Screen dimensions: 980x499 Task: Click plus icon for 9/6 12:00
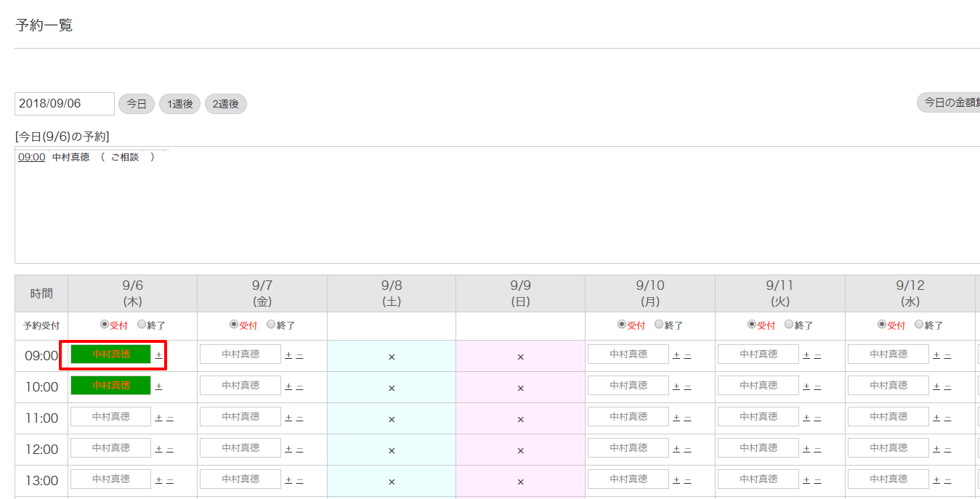[x=158, y=450]
